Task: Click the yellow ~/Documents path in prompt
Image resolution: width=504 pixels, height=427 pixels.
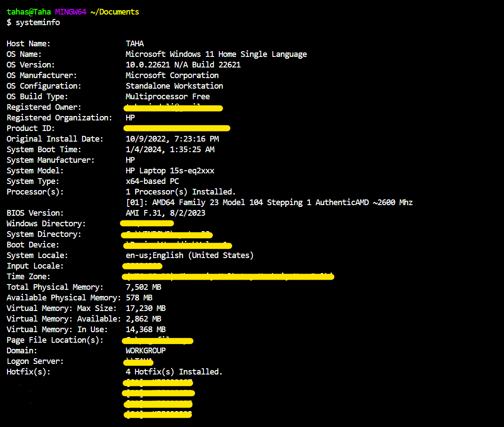Action: tap(114, 12)
